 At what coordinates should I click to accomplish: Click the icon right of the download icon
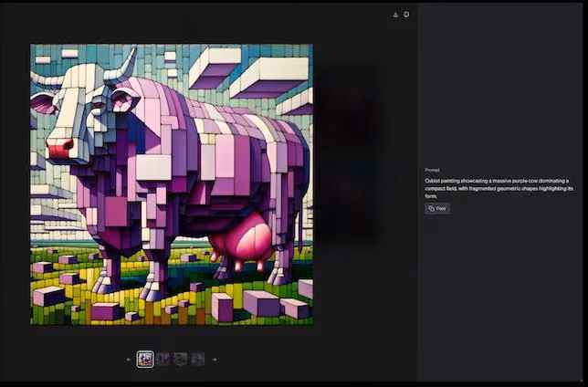[406, 15]
